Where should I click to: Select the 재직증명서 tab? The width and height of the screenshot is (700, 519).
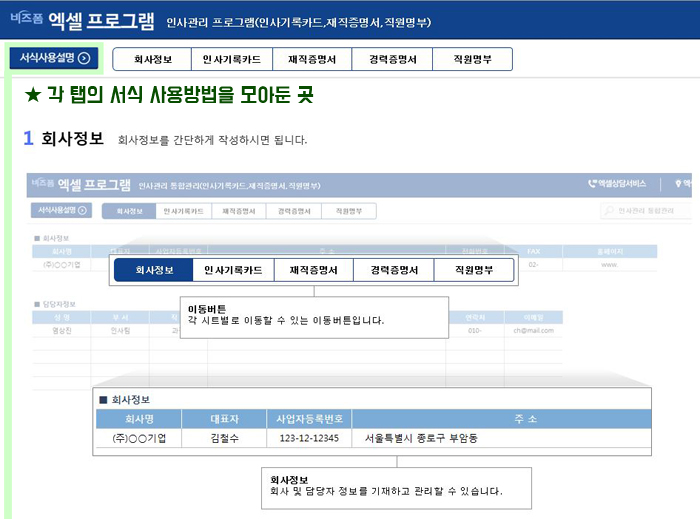coord(312,59)
